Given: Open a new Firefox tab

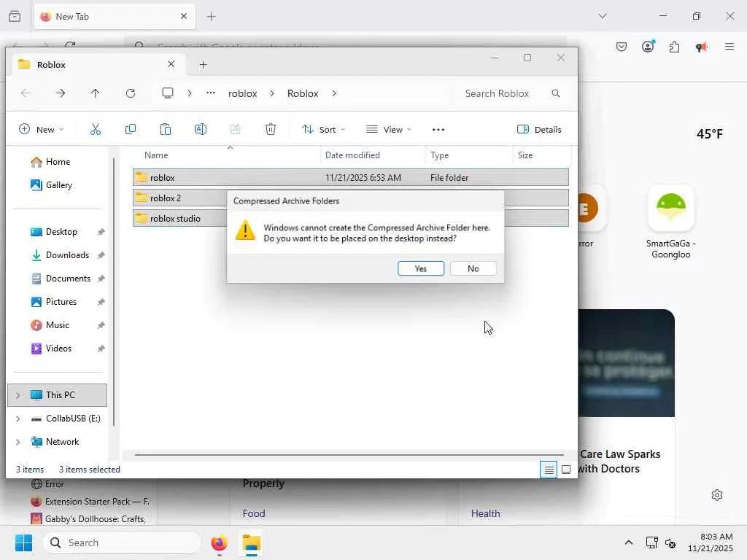Looking at the screenshot, I should pyautogui.click(x=212, y=17).
